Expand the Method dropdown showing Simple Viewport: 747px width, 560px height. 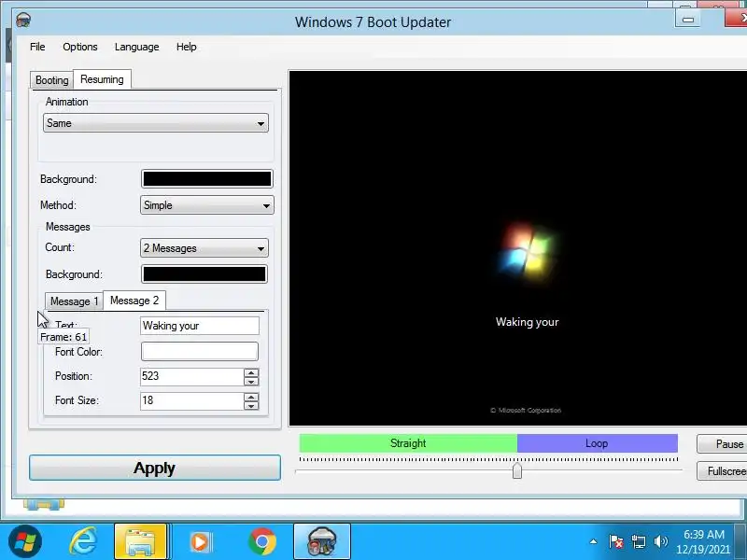pyautogui.click(x=207, y=205)
